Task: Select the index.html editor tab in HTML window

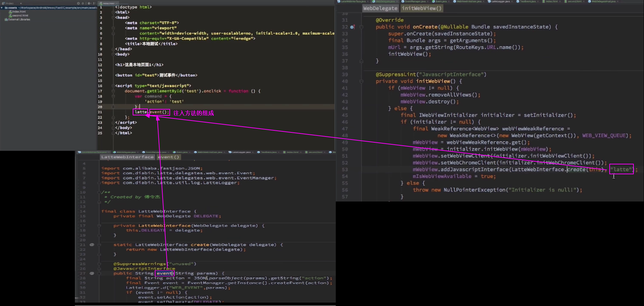Action: tap(108, 3)
